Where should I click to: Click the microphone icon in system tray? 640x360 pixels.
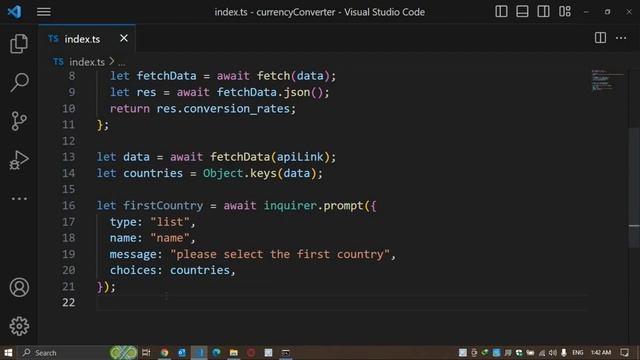pyautogui.click(x=564, y=352)
